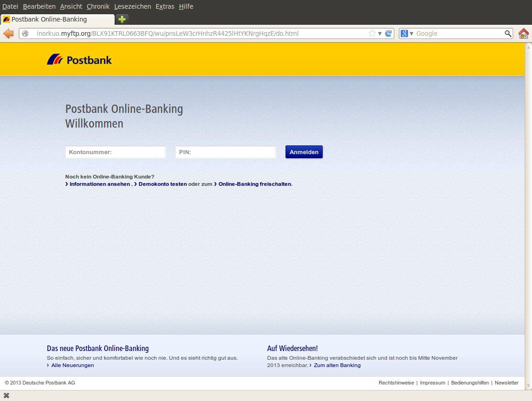This screenshot has height=401, width=532.
Task: Open the Lesezeichen menu
Action: [133, 6]
